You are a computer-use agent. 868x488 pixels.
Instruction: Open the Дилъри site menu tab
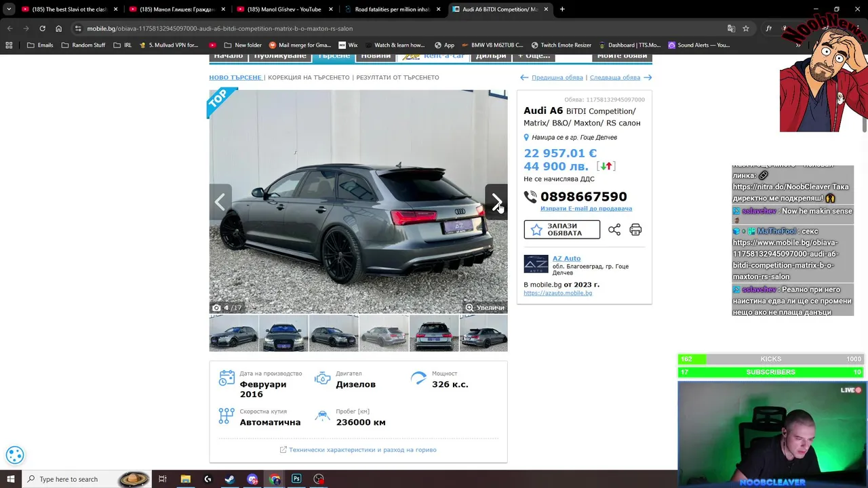tap(491, 57)
